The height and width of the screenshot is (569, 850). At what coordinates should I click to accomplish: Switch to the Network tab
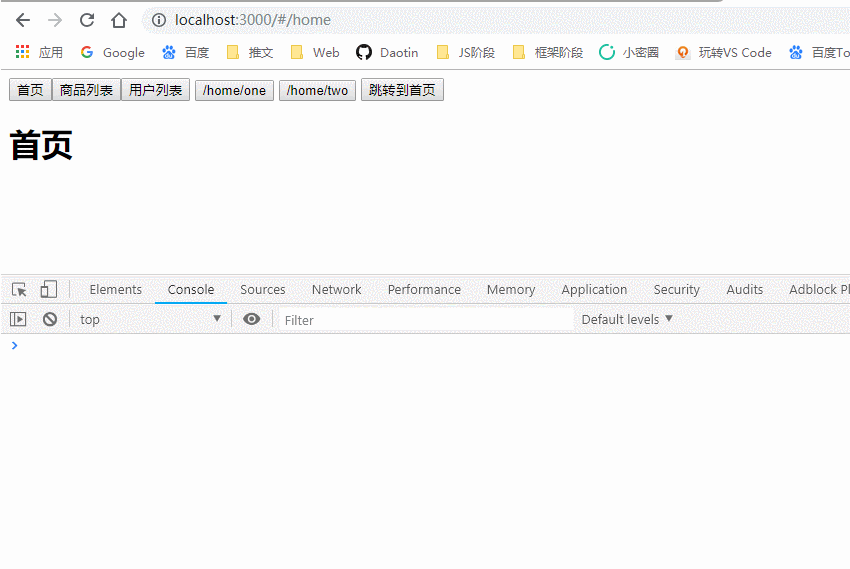coord(336,290)
